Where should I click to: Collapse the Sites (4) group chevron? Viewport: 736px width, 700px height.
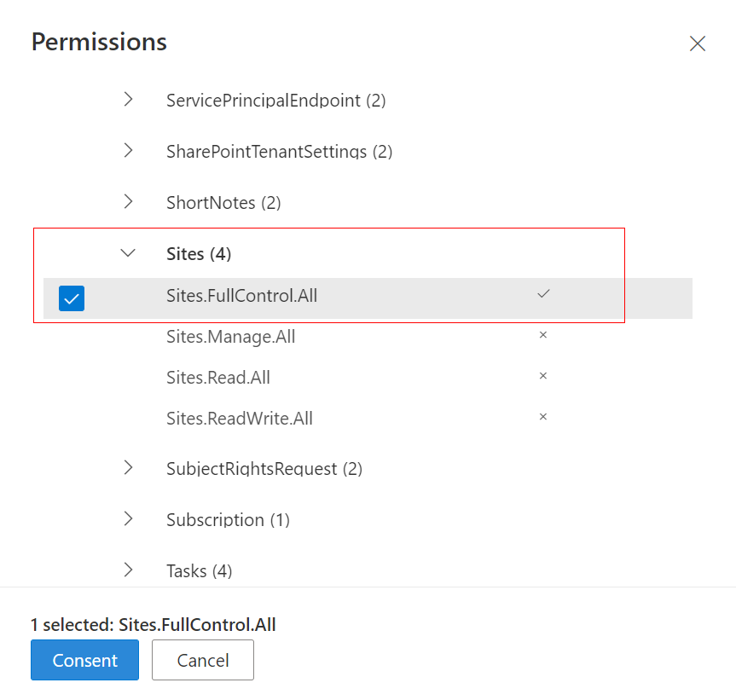[x=128, y=253]
